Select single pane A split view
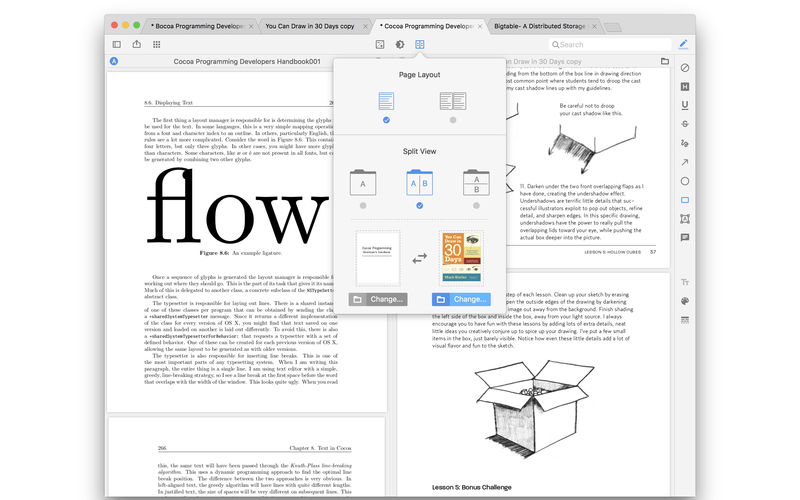Viewport: 800px width, 500px height. [363, 206]
